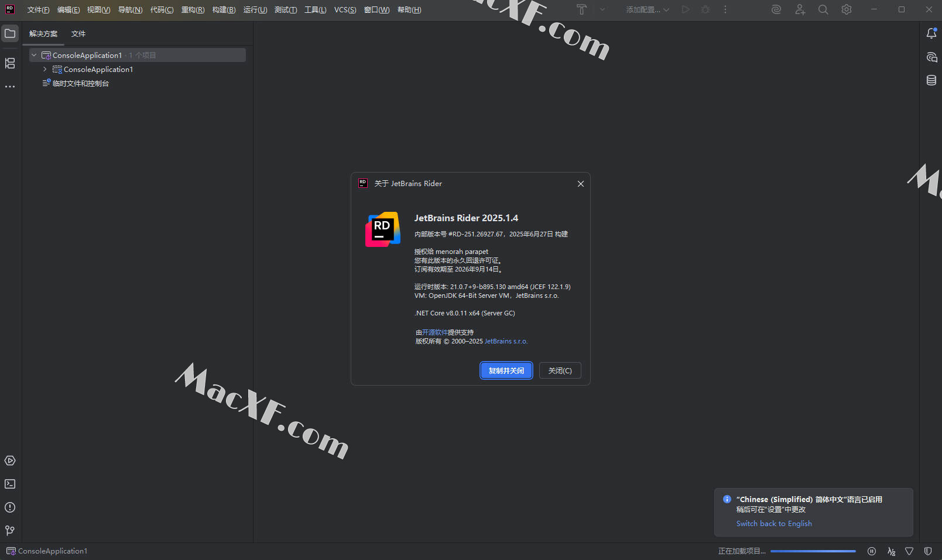
Task: Open the AI spiral icon in toolbar
Action: click(776, 9)
